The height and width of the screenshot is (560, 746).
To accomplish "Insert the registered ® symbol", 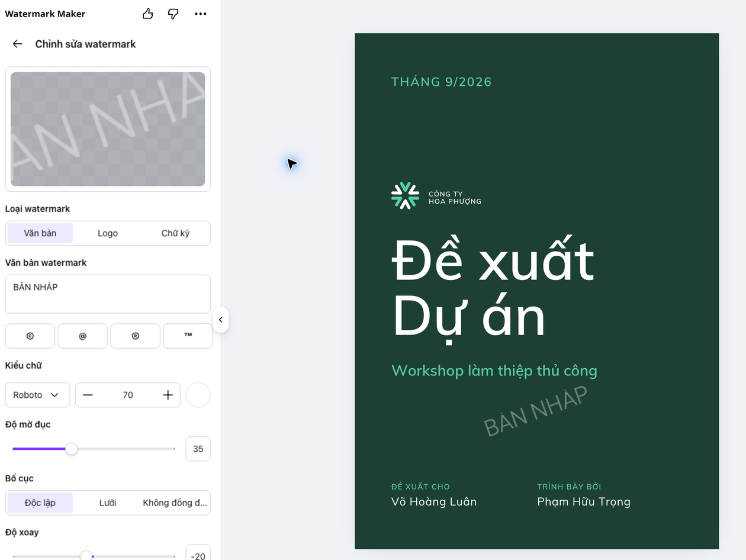I will click(136, 336).
